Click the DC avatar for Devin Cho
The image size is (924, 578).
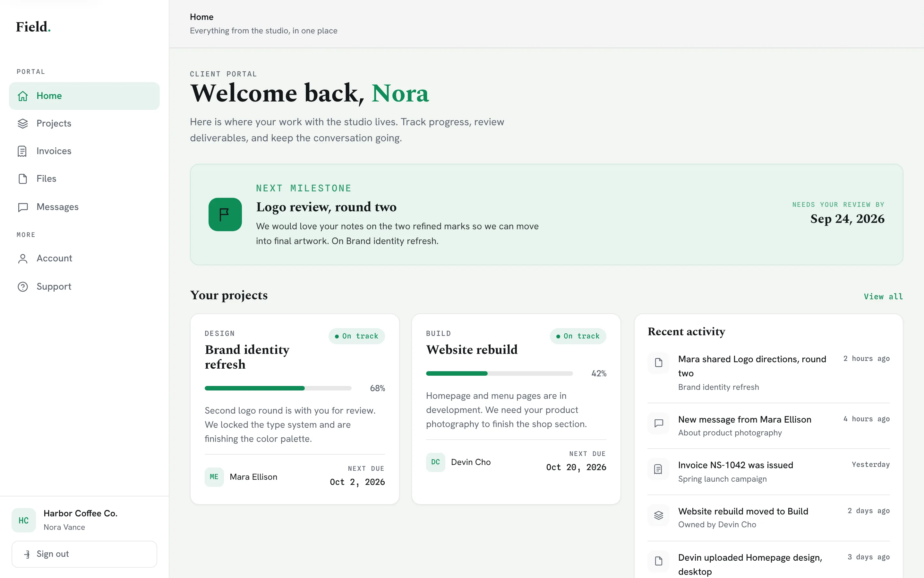pyautogui.click(x=436, y=462)
